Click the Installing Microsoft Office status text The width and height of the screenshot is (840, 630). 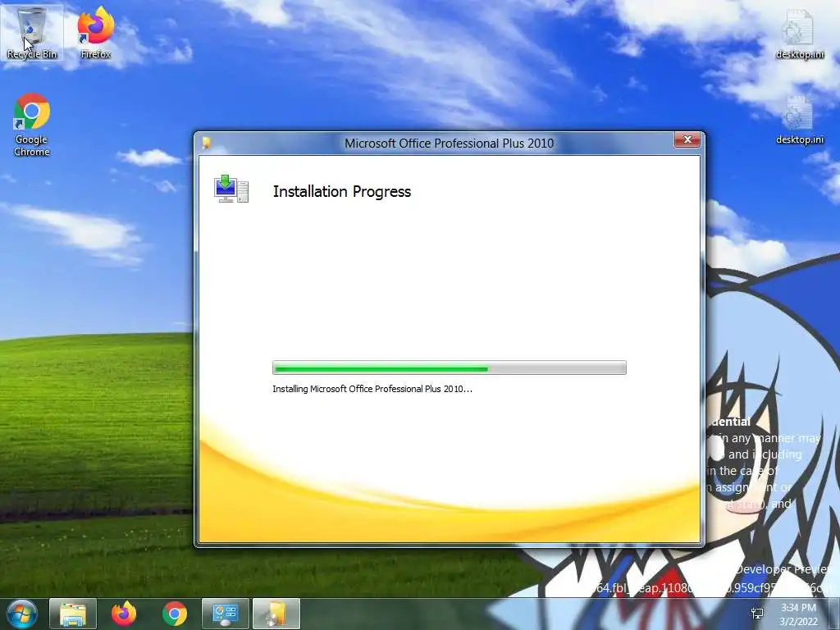click(372, 389)
